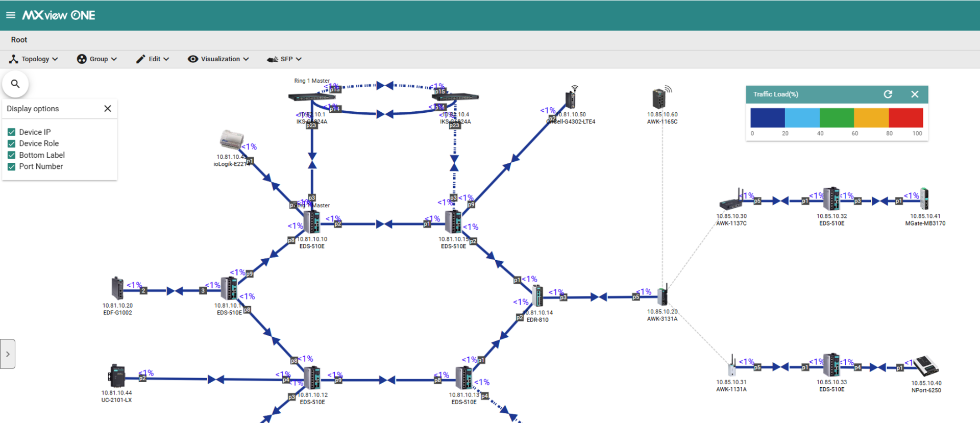The width and height of the screenshot is (980, 423).
Task: Select the AWK-3131A access point icon
Action: coord(663,295)
